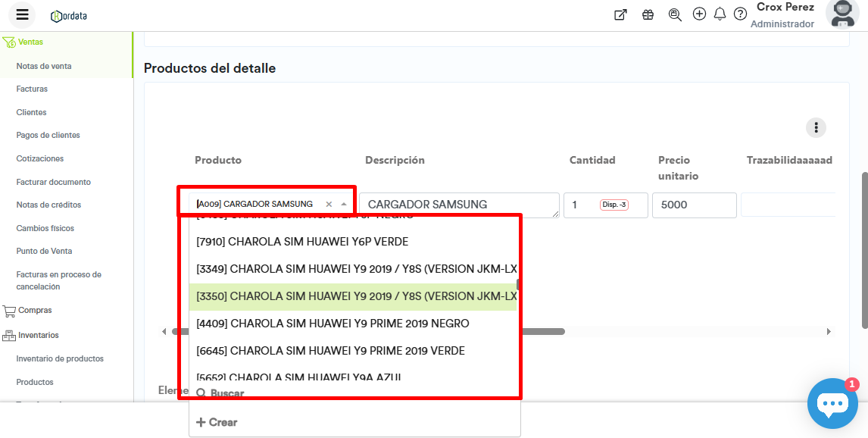Image resolution: width=868 pixels, height=438 pixels.
Task: Click the external link icon in header
Action: pos(620,14)
